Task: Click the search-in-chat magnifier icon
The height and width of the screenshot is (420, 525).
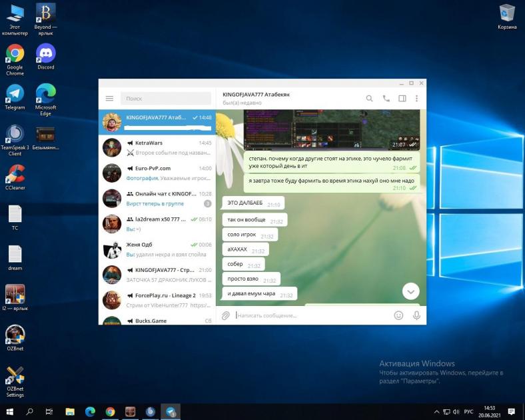Action: [x=370, y=99]
